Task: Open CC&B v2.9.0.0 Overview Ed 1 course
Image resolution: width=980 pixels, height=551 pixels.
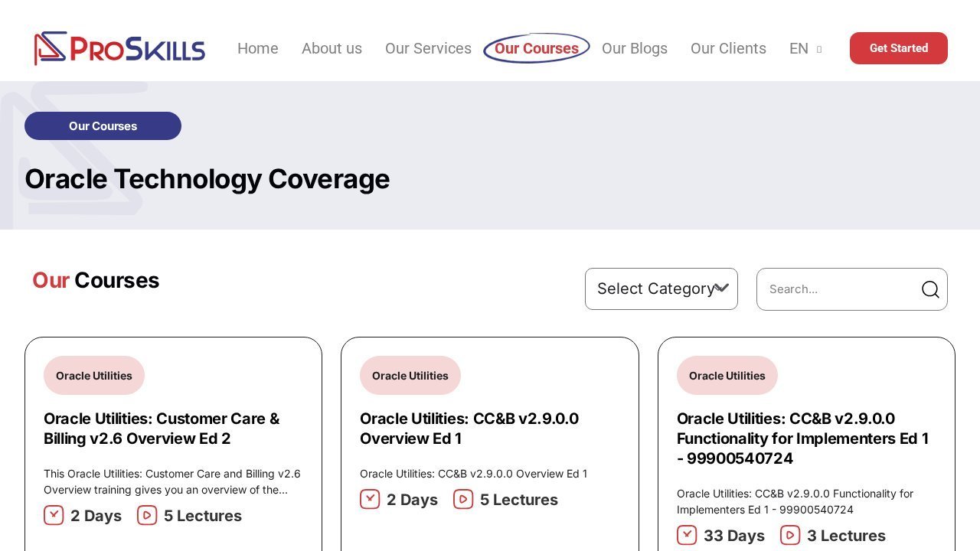Action: pos(469,429)
